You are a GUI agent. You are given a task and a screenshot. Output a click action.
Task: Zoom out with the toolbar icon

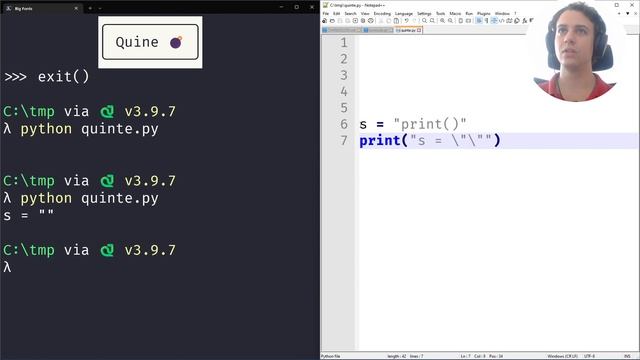click(x=451, y=21)
